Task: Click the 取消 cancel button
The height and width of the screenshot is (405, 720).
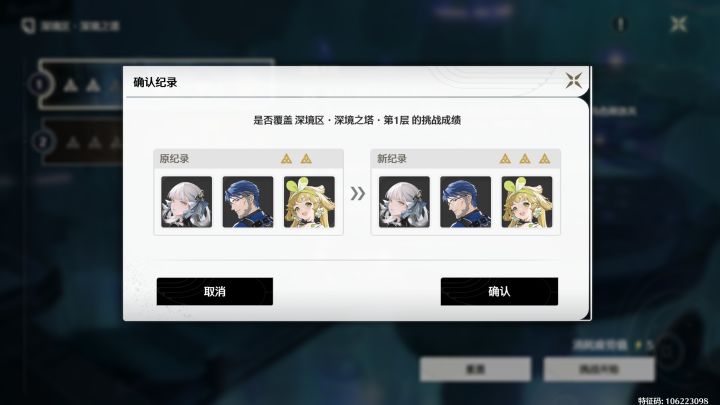Action: [214, 291]
